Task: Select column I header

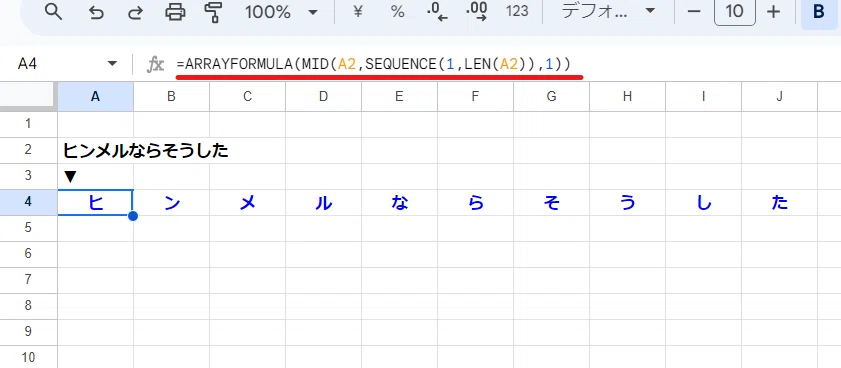Action: click(x=704, y=96)
